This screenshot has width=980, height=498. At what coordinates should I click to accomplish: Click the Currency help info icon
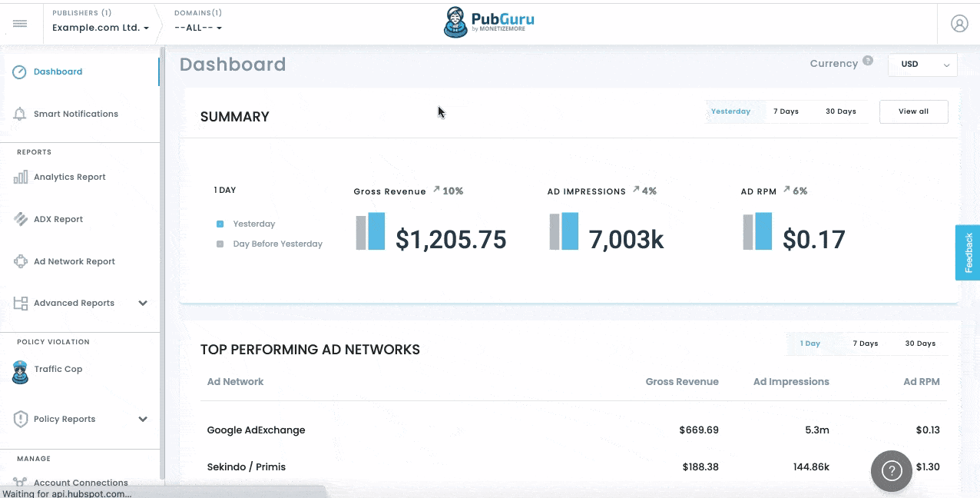868,61
